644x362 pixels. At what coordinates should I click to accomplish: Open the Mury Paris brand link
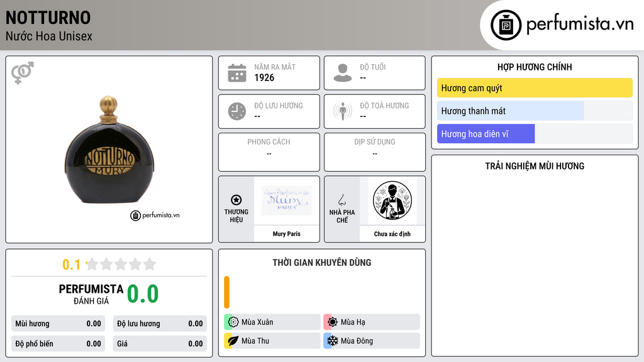(287, 234)
